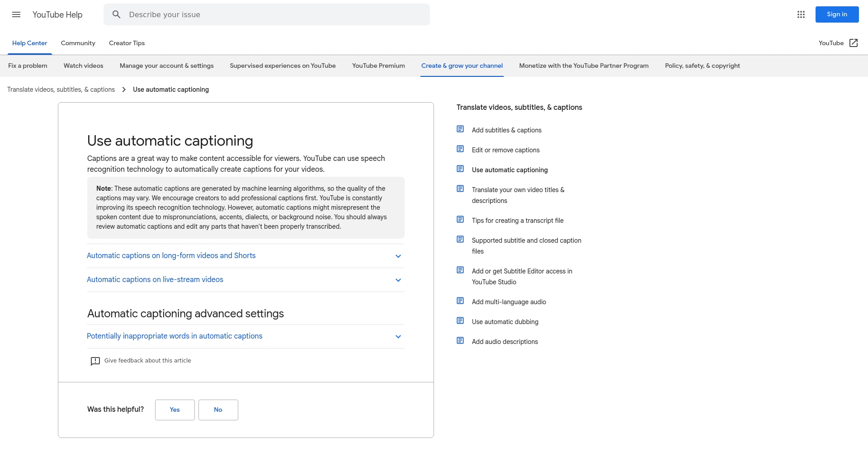Click Automatic captions on live-stream videos text
868x452 pixels.
(x=155, y=280)
